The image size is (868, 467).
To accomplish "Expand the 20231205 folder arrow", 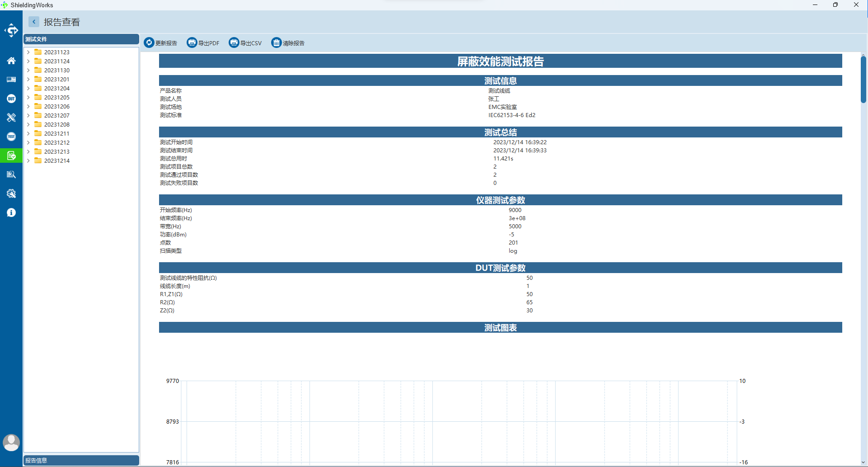I will click(x=28, y=97).
